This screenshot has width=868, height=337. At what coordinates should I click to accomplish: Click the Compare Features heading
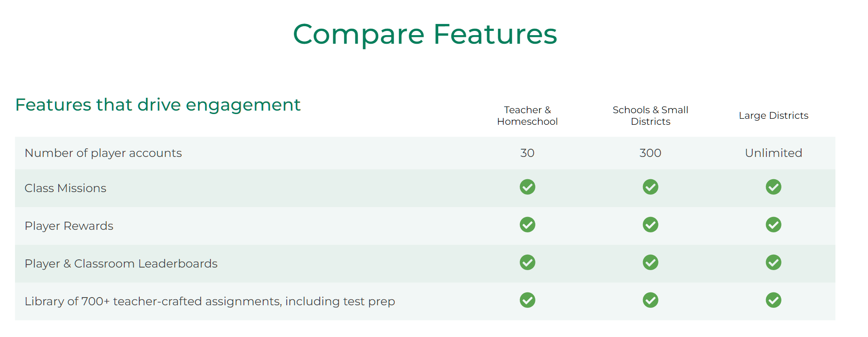pos(425,34)
